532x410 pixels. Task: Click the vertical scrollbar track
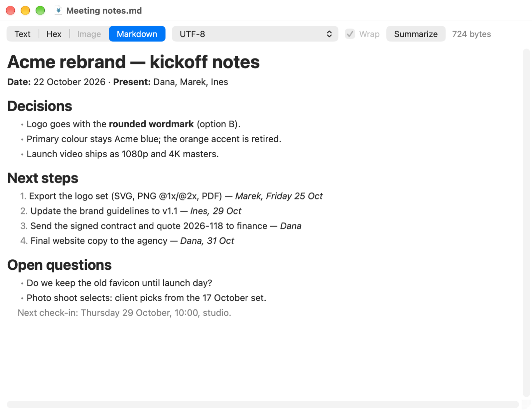(526, 223)
